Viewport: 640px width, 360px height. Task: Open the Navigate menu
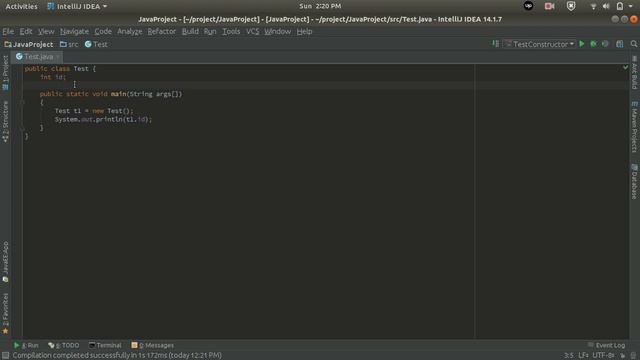click(74, 31)
